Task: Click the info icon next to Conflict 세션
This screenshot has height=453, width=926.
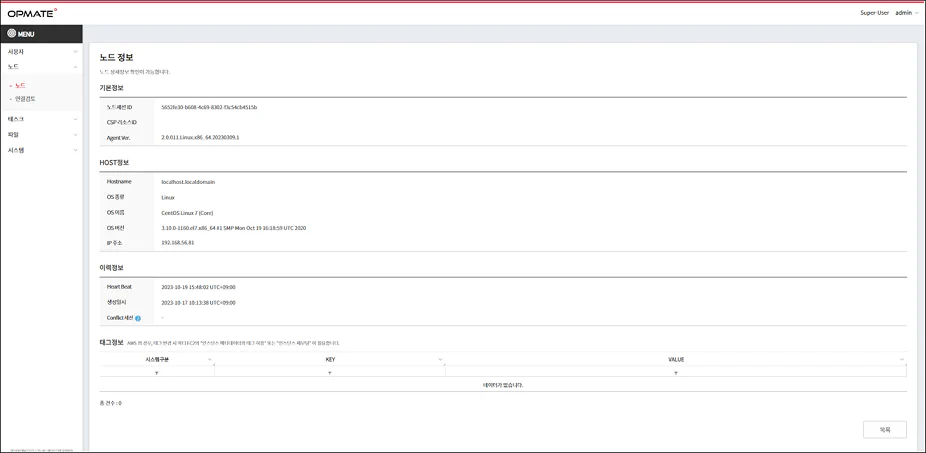Action: [x=138, y=318]
